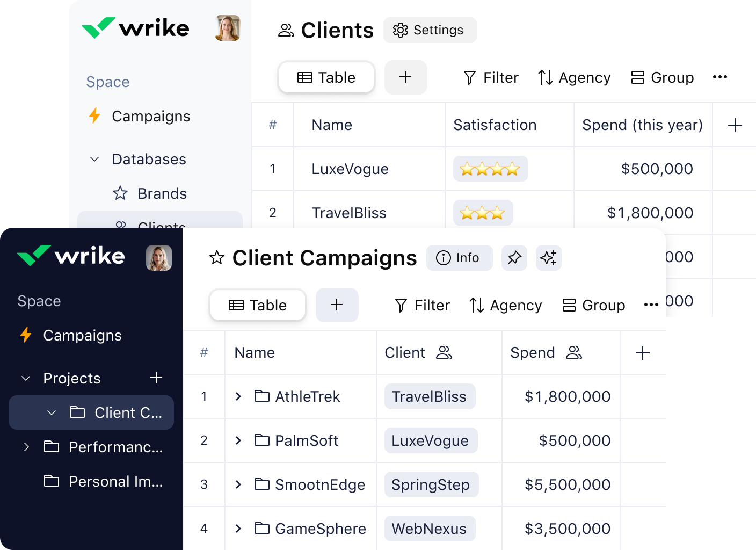Open Filter in the Client Campaigns toolbar

[x=422, y=306]
